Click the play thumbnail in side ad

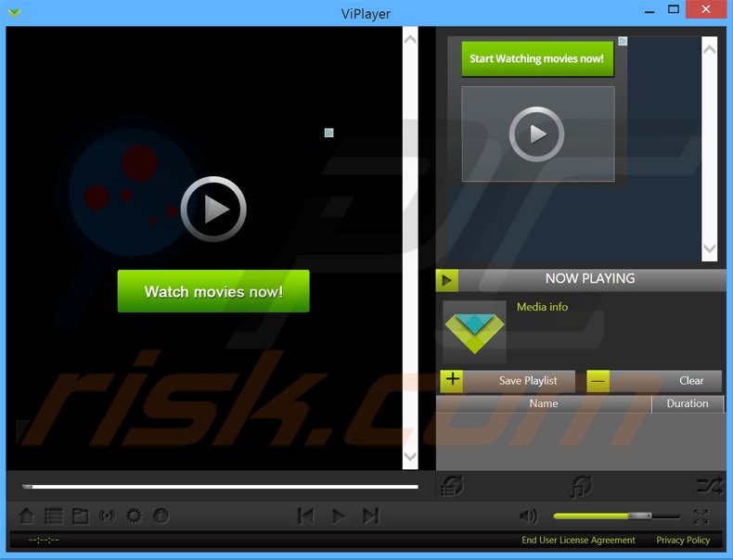point(537,134)
